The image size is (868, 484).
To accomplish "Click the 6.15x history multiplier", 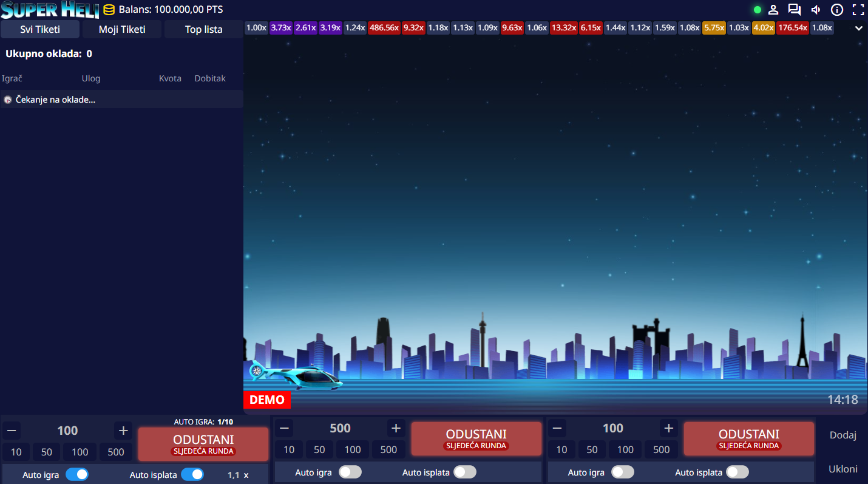I will [591, 27].
